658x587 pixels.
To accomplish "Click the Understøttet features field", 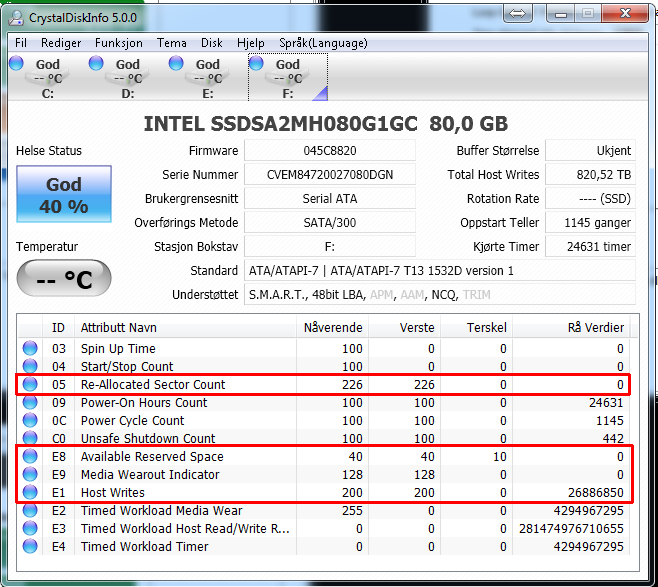I will tap(440, 295).
